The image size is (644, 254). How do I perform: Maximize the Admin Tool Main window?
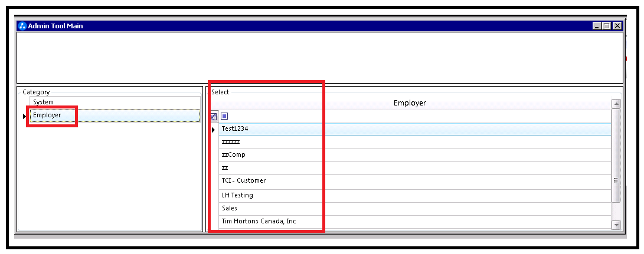606,26
